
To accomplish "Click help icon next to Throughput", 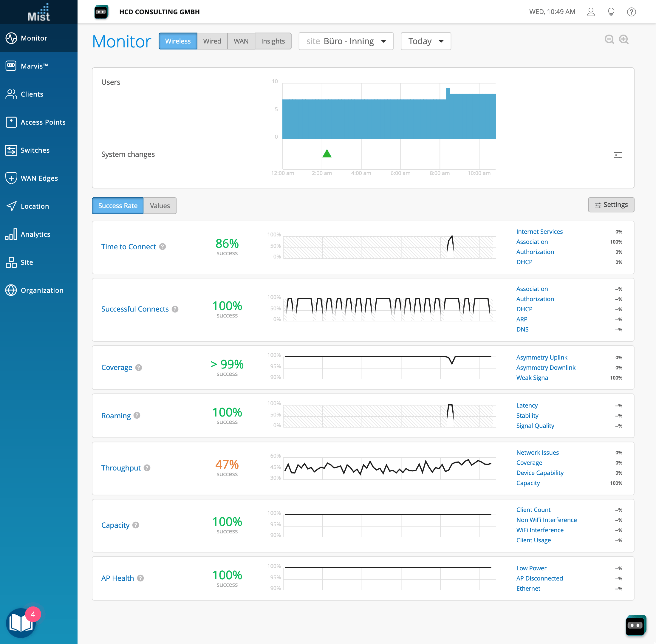I will 147,468.
